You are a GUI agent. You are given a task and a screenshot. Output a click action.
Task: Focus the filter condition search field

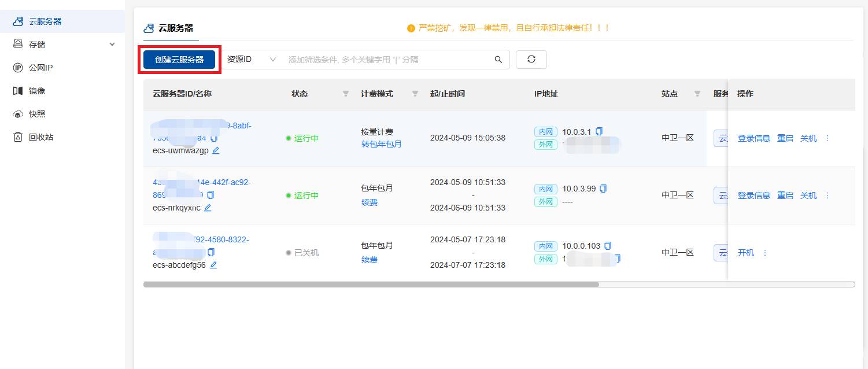(x=387, y=60)
